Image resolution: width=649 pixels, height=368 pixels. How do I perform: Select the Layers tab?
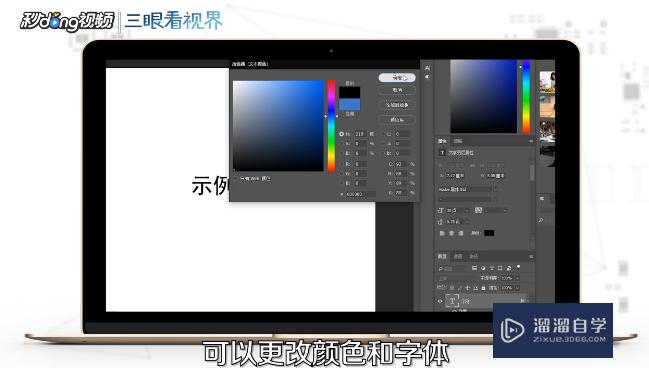(442, 256)
